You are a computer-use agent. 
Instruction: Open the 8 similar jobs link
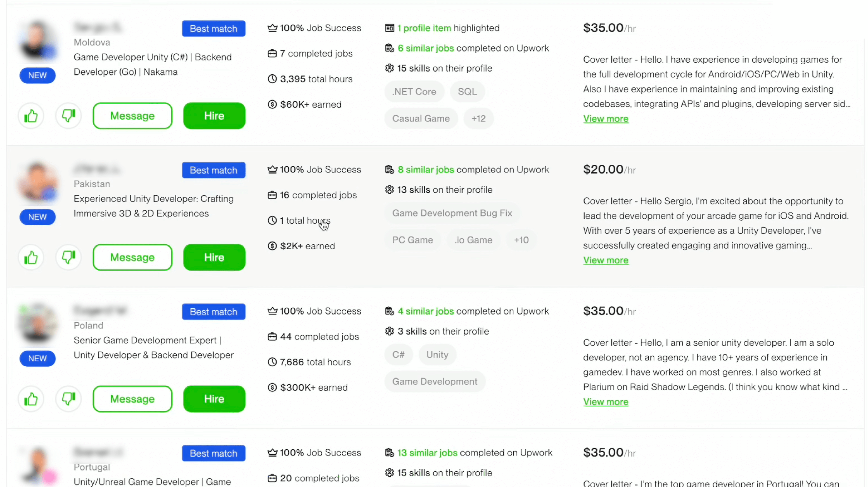(426, 169)
